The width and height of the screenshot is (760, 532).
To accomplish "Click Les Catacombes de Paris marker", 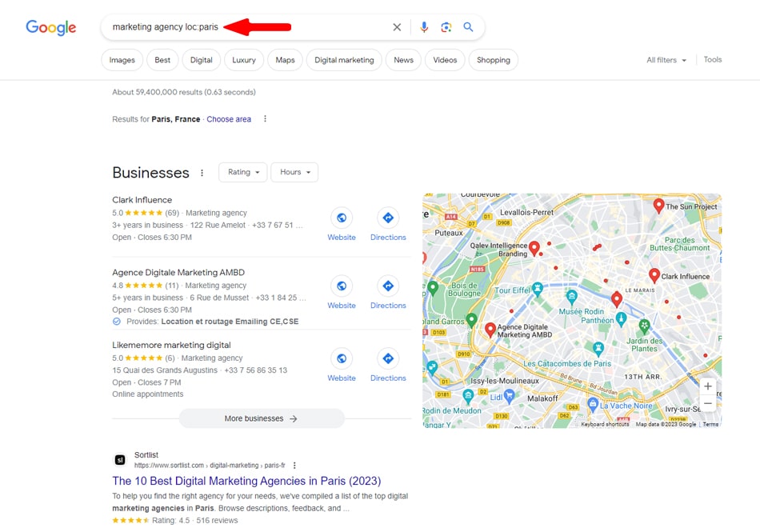I will pos(598,347).
